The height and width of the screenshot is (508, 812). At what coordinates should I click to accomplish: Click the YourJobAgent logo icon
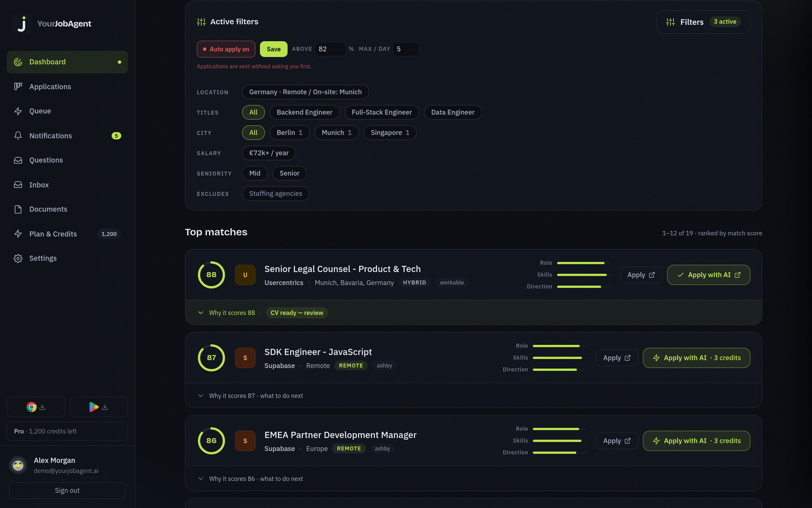[x=21, y=24]
